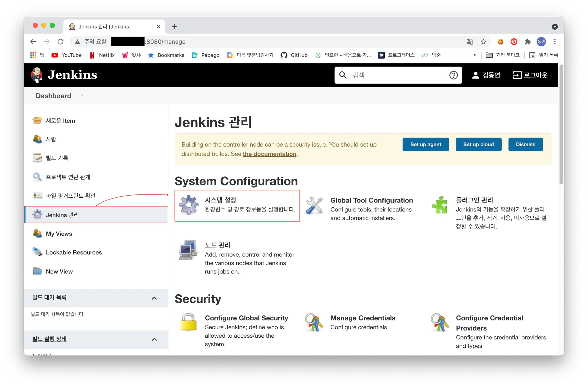Click the Configure Global Security padlock icon
This screenshot has width=588, height=387.
pyautogui.click(x=188, y=322)
